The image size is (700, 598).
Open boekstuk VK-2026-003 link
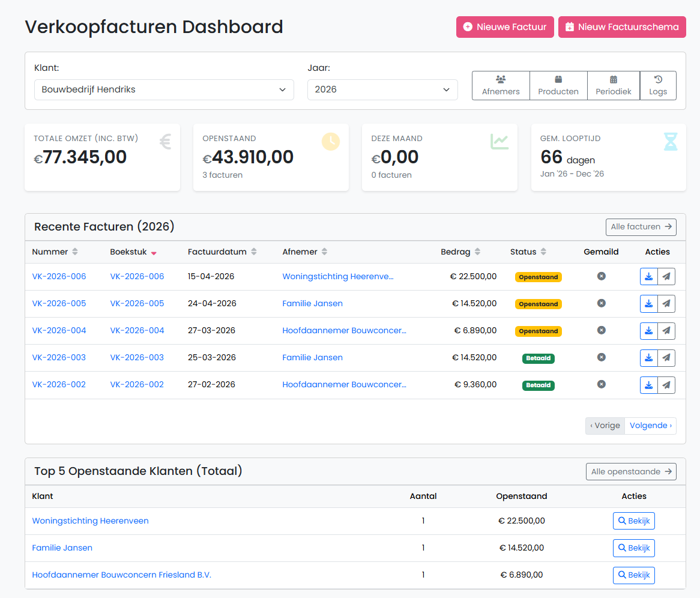pyautogui.click(x=137, y=357)
